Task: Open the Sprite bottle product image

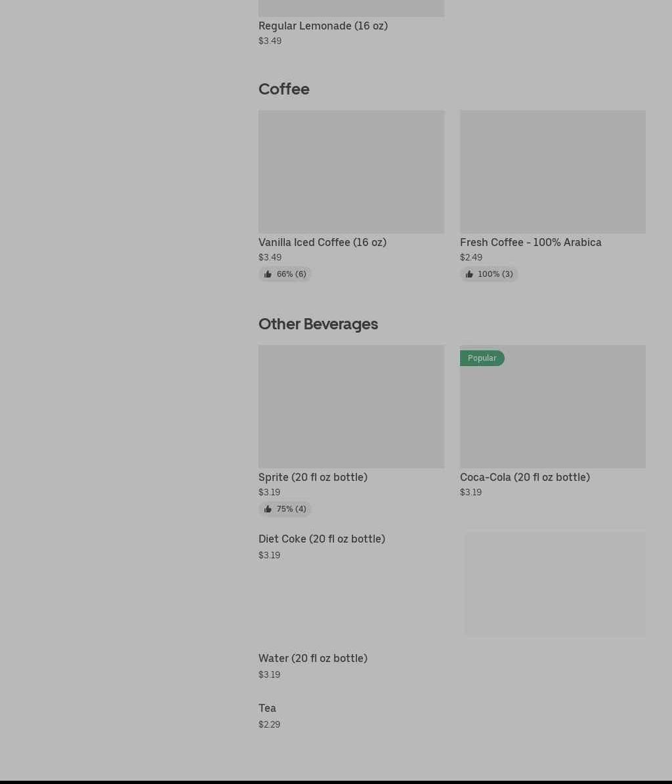Action: [x=351, y=407]
